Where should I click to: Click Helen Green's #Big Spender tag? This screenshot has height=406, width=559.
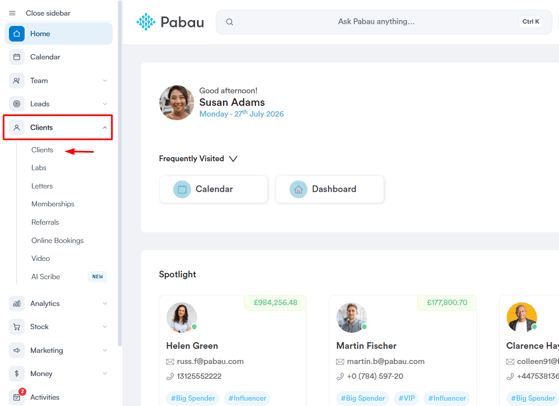click(193, 398)
